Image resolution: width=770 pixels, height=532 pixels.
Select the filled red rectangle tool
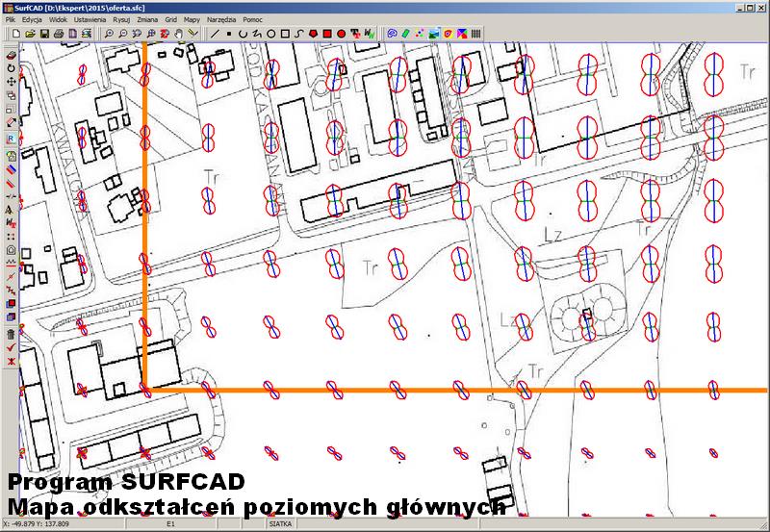tap(327, 34)
